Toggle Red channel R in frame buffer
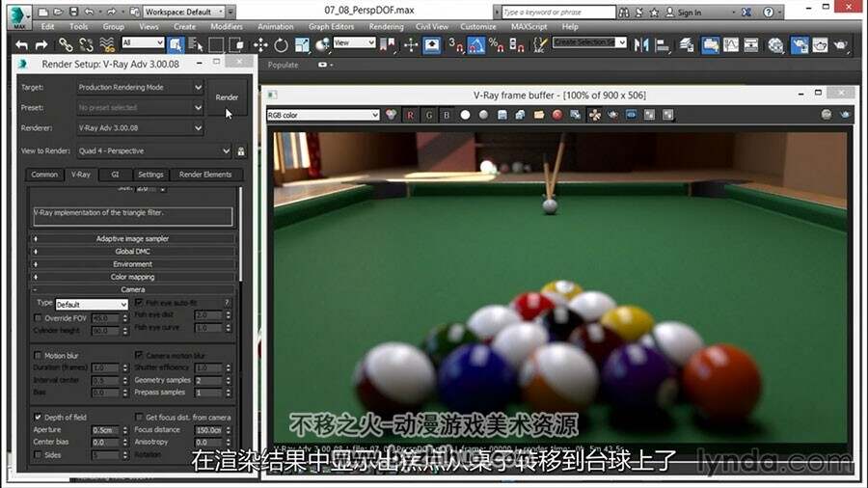The height and width of the screenshot is (488, 868). 410,115
